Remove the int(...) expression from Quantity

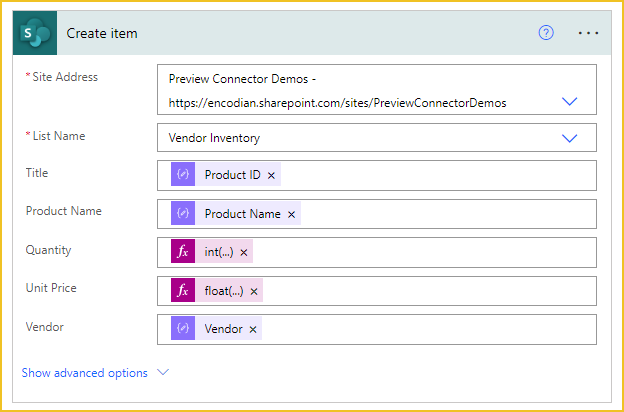tap(244, 253)
